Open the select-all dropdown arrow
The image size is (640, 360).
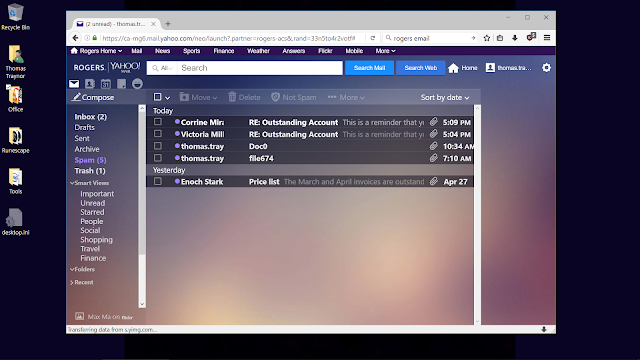[x=167, y=98]
